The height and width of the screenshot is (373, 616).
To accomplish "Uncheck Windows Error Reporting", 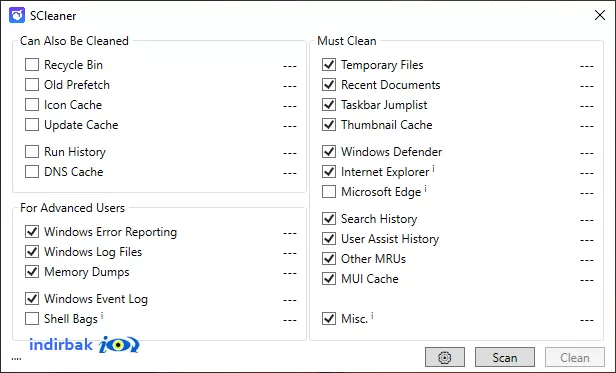I will pos(32,232).
